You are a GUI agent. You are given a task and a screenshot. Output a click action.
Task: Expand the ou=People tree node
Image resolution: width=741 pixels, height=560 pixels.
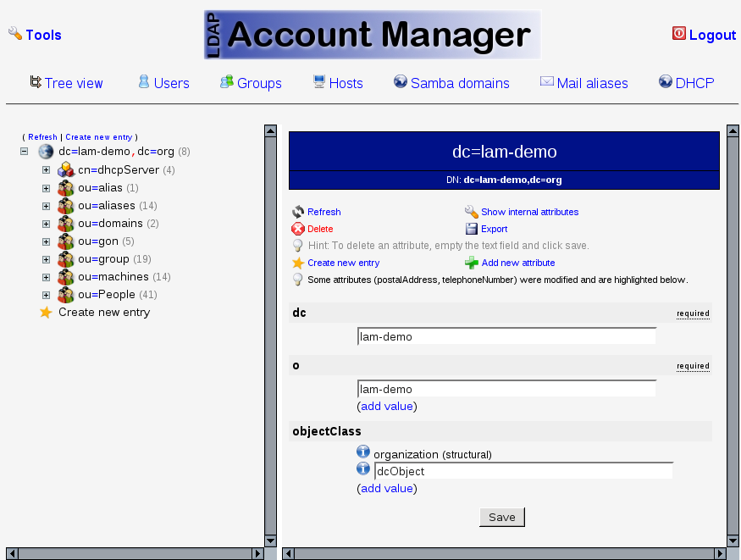(x=47, y=295)
